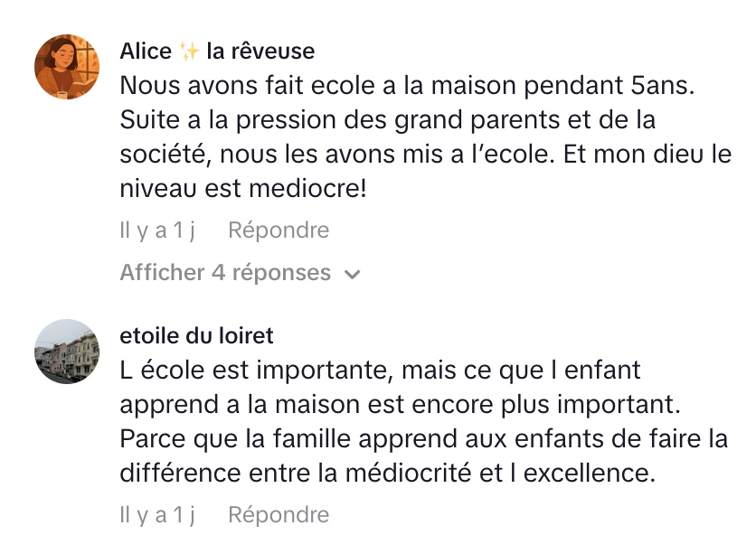Click the timestamp under Alice's comment
Image resolution: width=756 pixels, height=535 pixels.
[x=157, y=230]
